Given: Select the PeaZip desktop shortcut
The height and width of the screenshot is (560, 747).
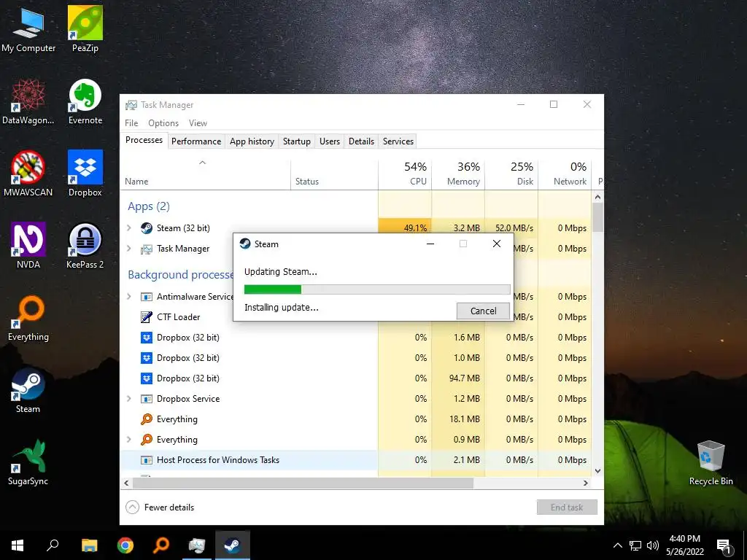Looking at the screenshot, I should tap(85, 29).
